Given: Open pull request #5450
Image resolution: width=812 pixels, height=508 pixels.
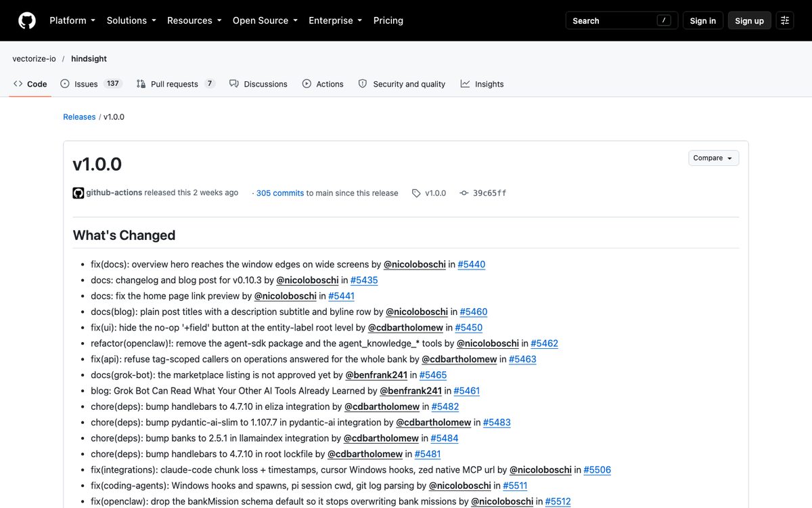Looking at the screenshot, I should click(469, 327).
